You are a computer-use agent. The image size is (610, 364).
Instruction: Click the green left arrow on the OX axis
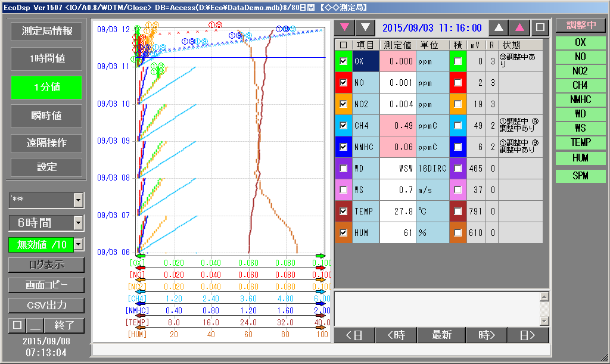tap(141, 256)
